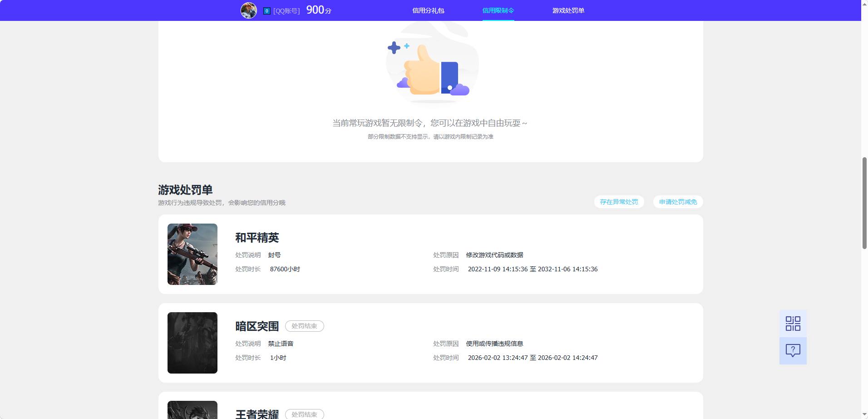868x419 pixels.
Task: Click the 暗区突围 game thumbnail
Action: pos(192,343)
